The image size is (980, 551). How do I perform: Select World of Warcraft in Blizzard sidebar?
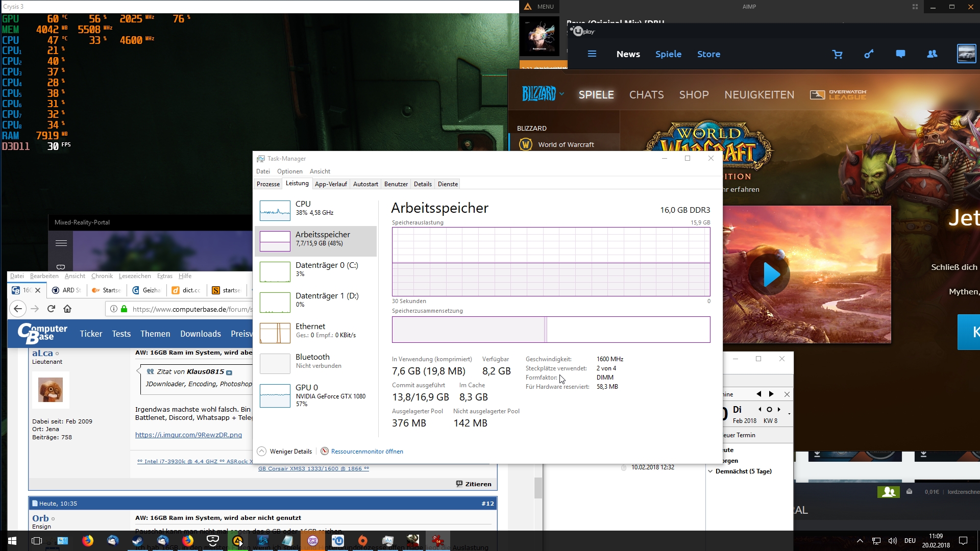click(x=566, y=145)
